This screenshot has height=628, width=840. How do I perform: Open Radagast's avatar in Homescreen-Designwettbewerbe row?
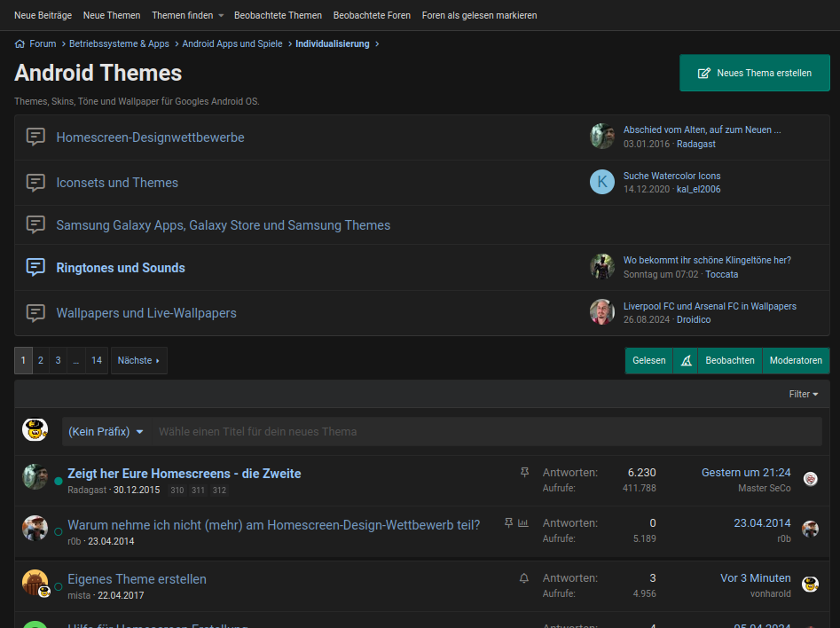tap(602, 136)
